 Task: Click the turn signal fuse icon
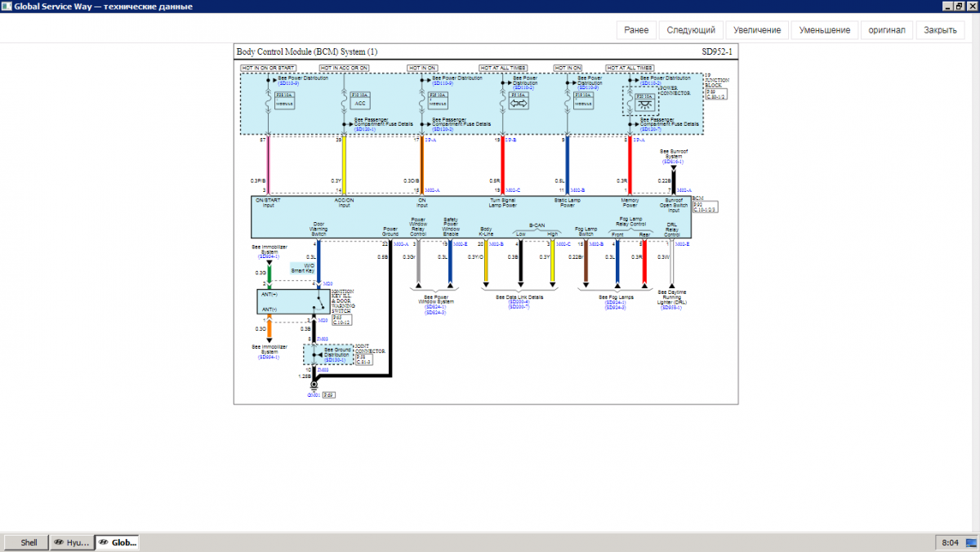tap(519, 100)
